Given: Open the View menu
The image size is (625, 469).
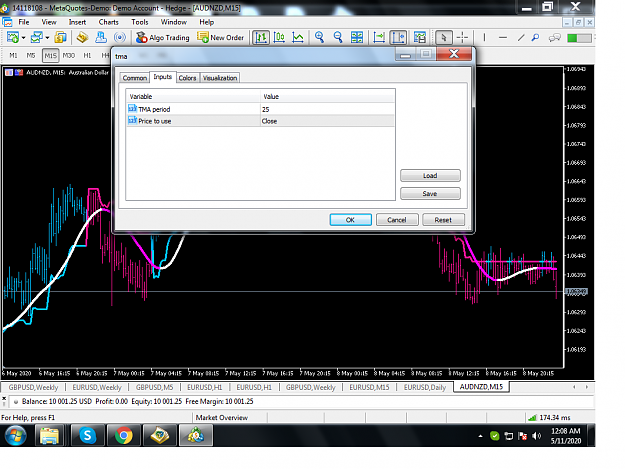Looking at the screenshot, I should click(x=49, y=22).
